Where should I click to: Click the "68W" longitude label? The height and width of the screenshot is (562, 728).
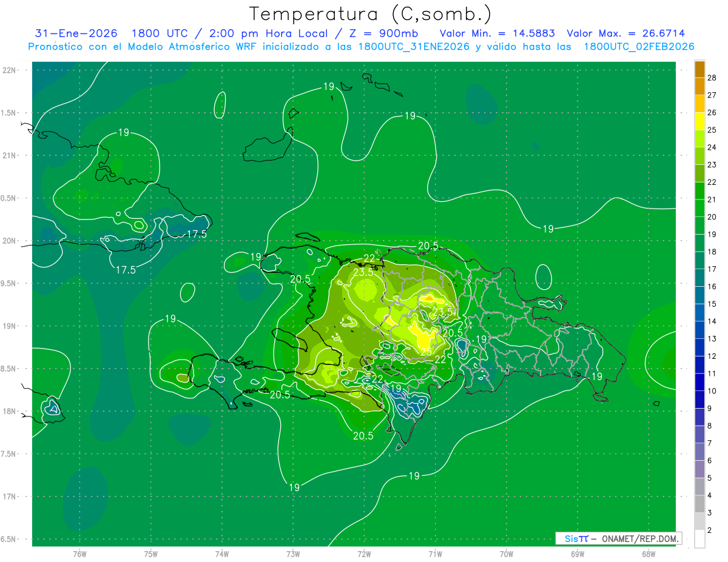[x=649, y=554]
